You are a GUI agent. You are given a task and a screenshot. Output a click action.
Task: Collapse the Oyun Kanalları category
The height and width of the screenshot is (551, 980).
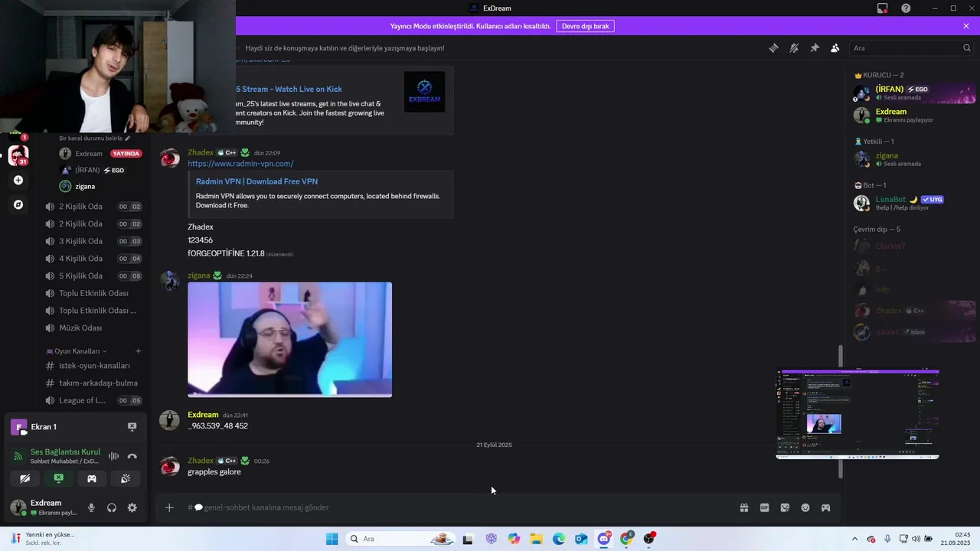coord(77,350)
